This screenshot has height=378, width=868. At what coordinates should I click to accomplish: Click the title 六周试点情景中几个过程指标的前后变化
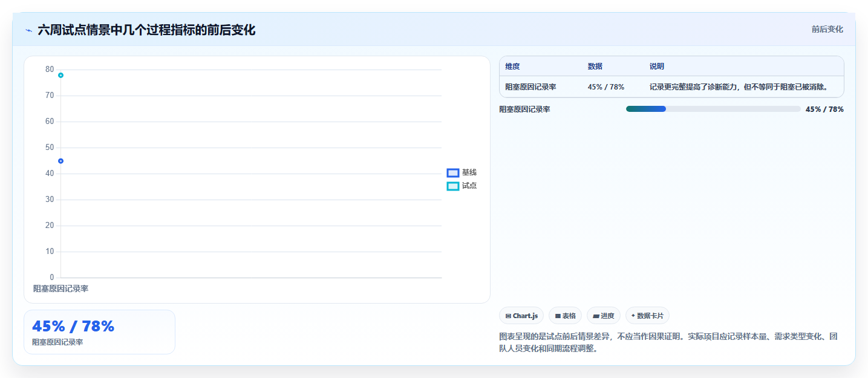point(146,30)
